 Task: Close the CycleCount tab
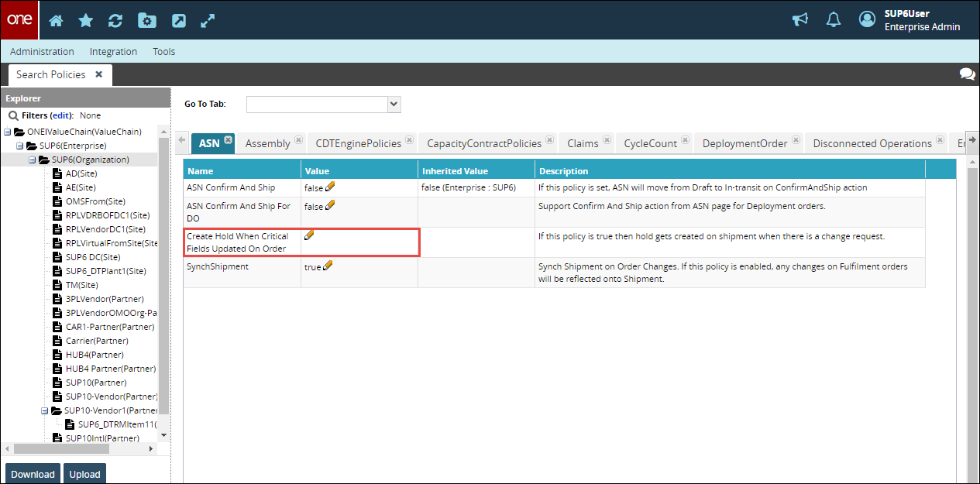coord(686,140)
